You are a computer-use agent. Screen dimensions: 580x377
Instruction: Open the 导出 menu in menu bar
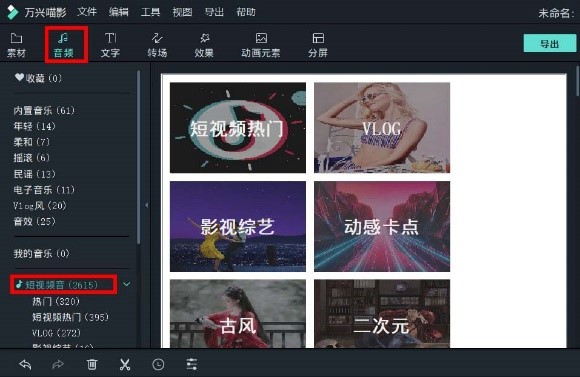(x=214, y=12)
